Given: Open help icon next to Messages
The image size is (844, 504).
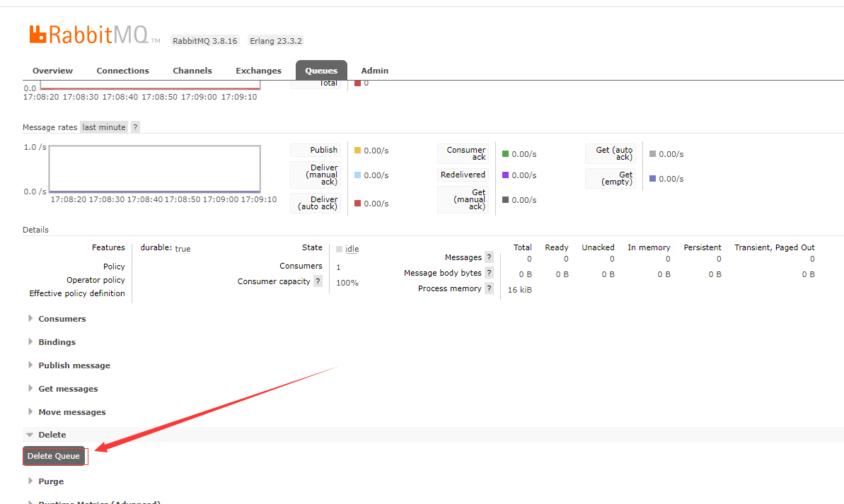Looking at the screenshot, I should coord(489,257).
